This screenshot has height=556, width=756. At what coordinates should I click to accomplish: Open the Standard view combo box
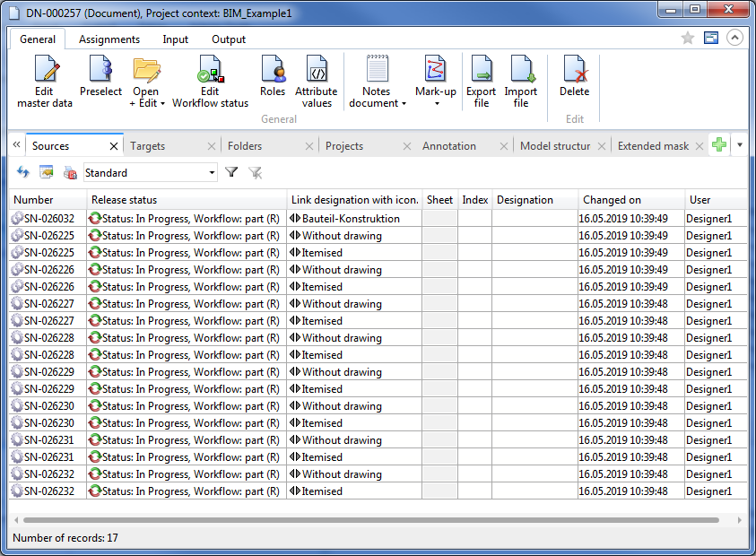pyautogui.click(x=212, y=172)
